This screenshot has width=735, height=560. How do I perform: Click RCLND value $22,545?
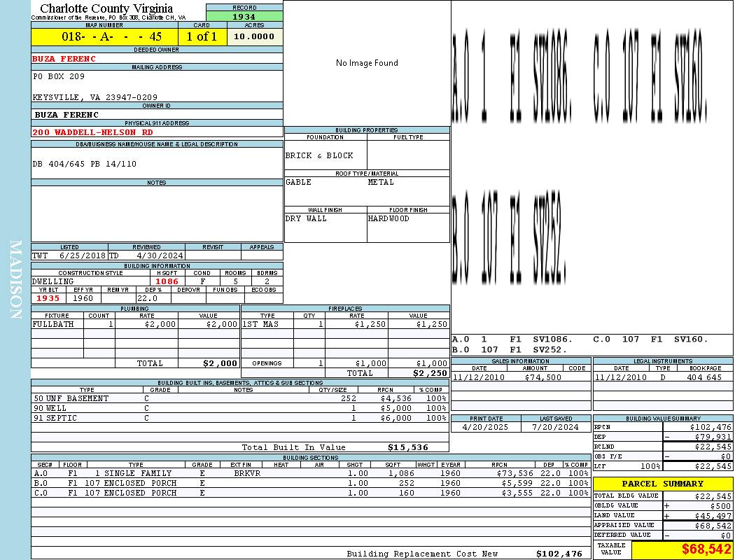pyautogui.click(x=713, y=447)
